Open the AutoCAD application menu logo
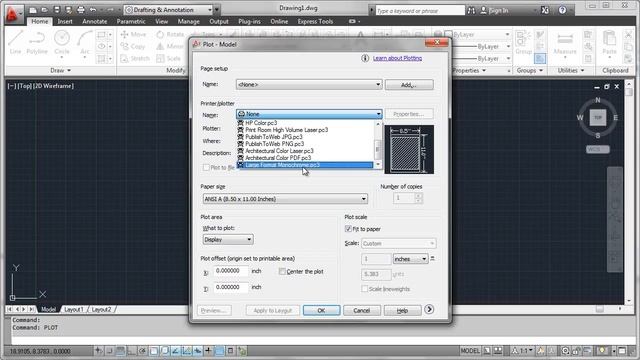Image resolution: width=640 pixels, height=360 pixels. [13, 14]
